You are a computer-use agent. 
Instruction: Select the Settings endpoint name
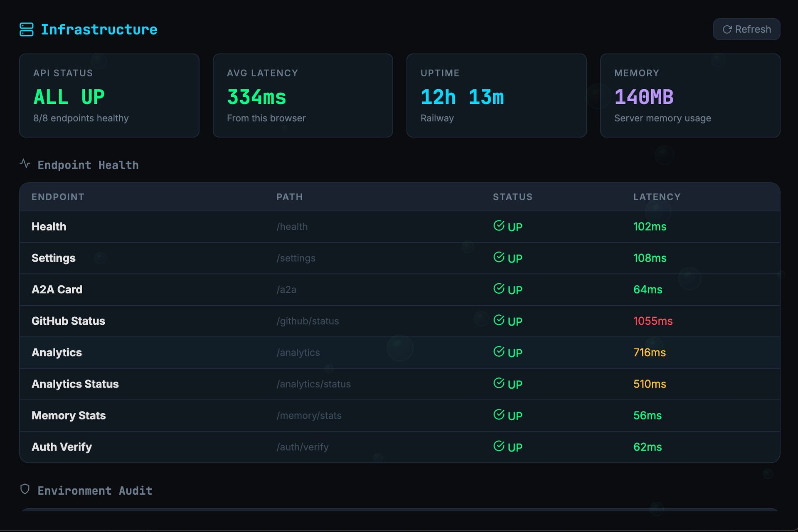tap(54, 258)
